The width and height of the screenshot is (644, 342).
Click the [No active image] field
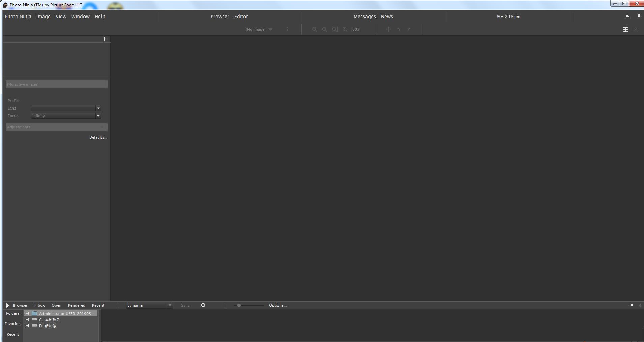(x=57, y=84)
